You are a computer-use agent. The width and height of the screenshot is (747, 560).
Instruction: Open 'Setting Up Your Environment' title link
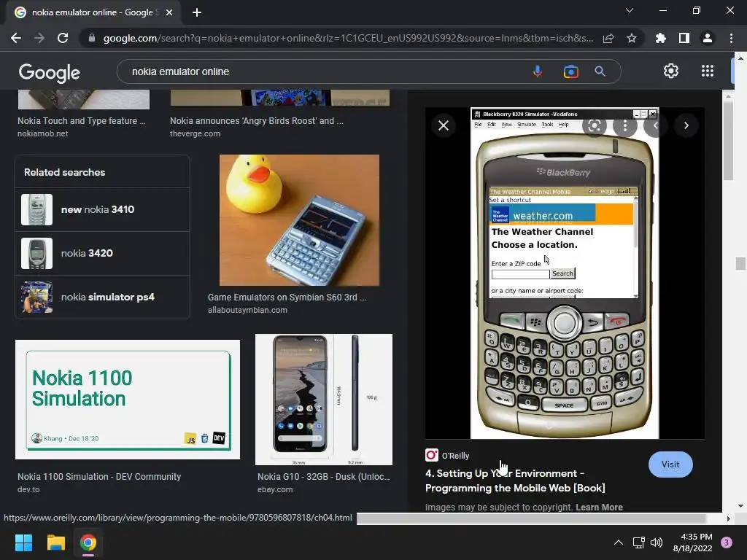point(515,481)
